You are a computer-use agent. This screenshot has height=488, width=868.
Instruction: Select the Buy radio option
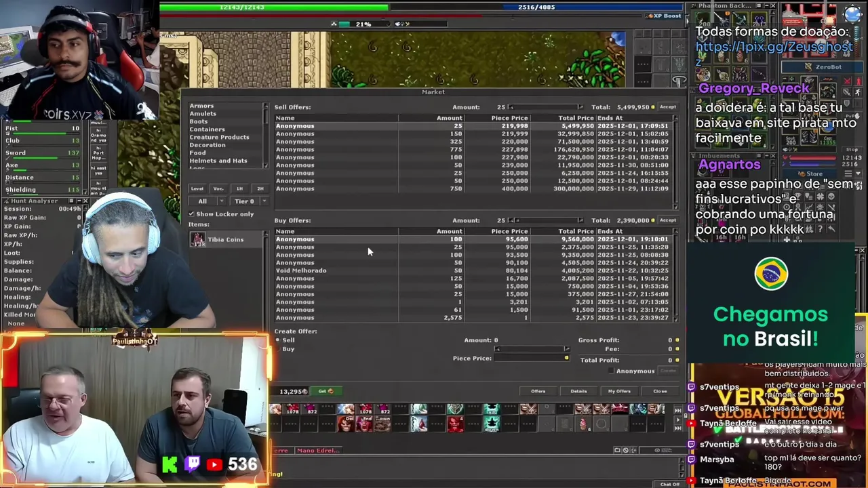(277, 348)
